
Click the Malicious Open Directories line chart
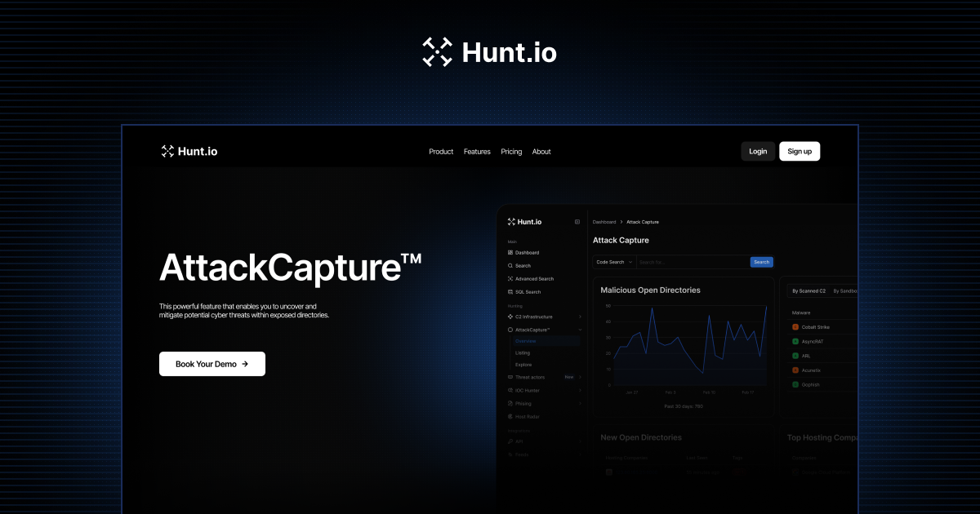[x=689, y=344]
